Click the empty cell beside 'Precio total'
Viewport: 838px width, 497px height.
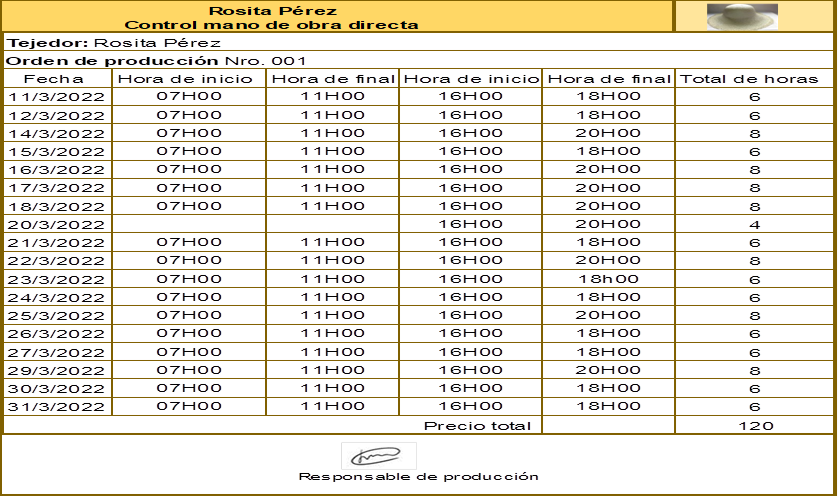pos(608,425)
